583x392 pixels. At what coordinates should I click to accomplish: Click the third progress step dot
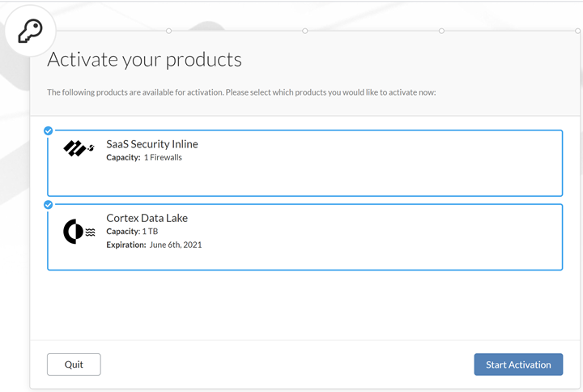pos(441,31)
